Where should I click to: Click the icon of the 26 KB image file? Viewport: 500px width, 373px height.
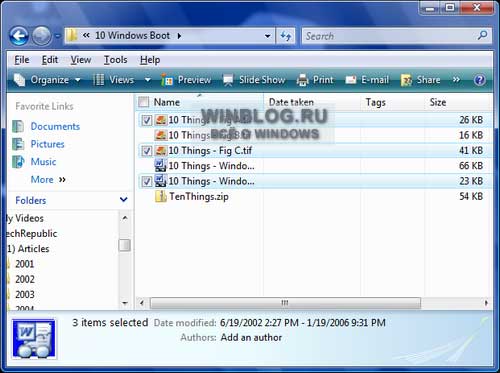161,120
